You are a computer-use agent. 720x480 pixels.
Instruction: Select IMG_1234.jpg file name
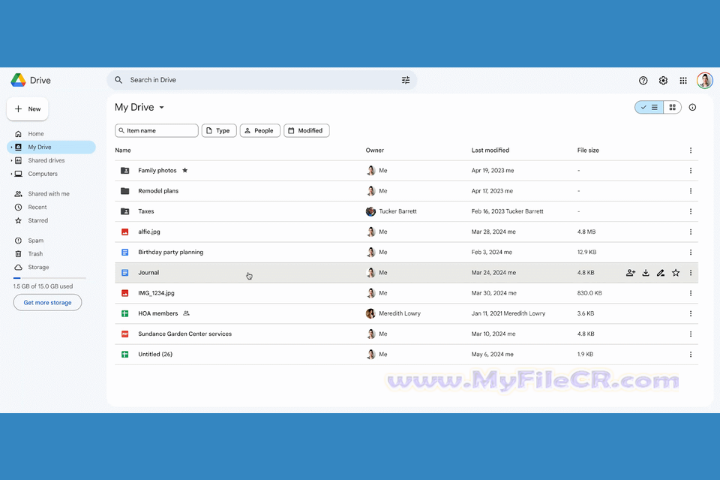(156, 293)
